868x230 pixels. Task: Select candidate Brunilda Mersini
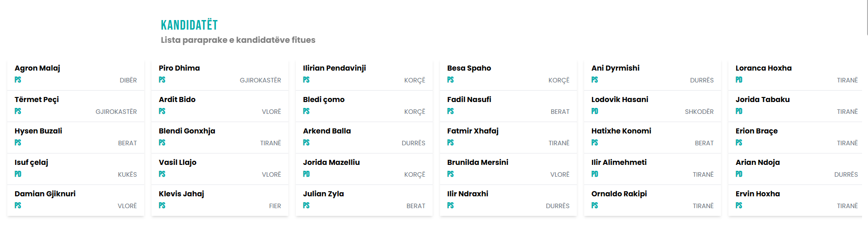pos(478,163)
